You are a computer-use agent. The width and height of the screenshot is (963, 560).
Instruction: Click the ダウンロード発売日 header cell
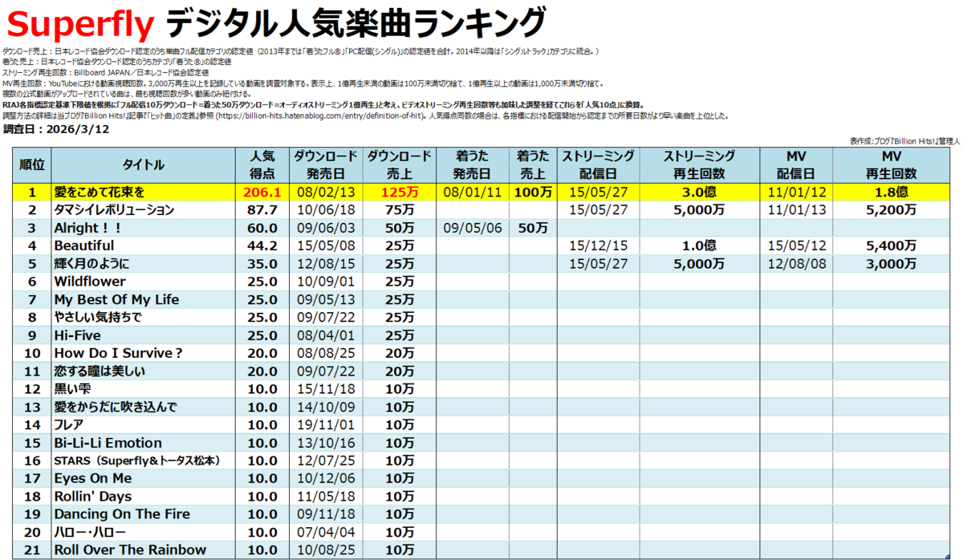point(325,164)
